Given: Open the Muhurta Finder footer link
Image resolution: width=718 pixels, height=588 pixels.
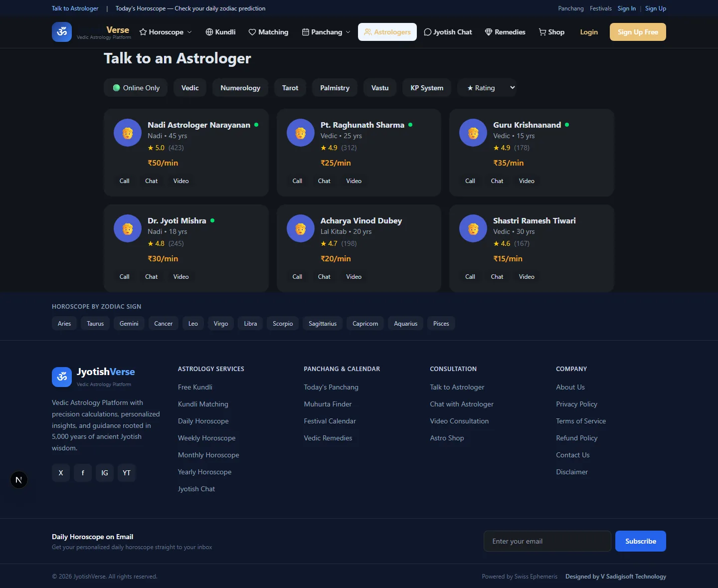Looking at the screenshot, I should point(328,404).
